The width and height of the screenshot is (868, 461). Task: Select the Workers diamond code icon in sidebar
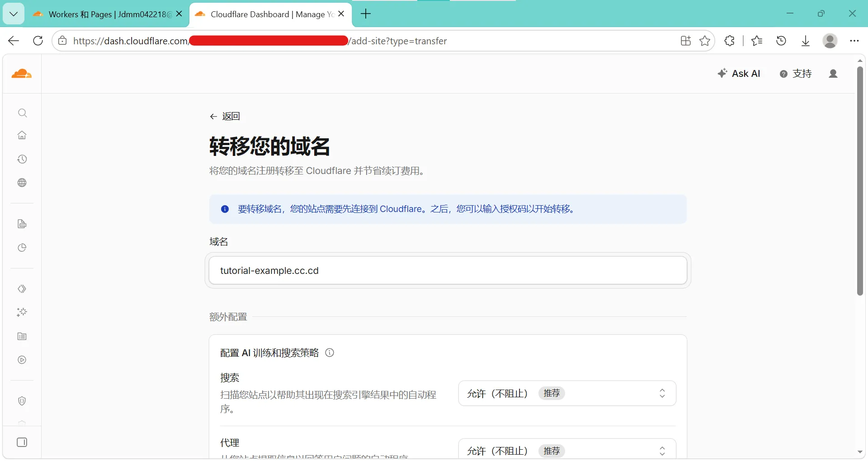[x=22, y=289]
